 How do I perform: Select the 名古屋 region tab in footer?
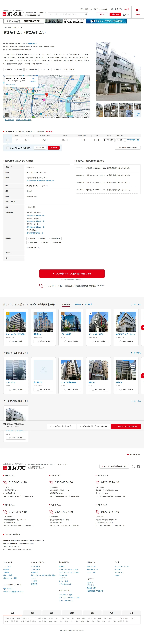click(72, 613)
